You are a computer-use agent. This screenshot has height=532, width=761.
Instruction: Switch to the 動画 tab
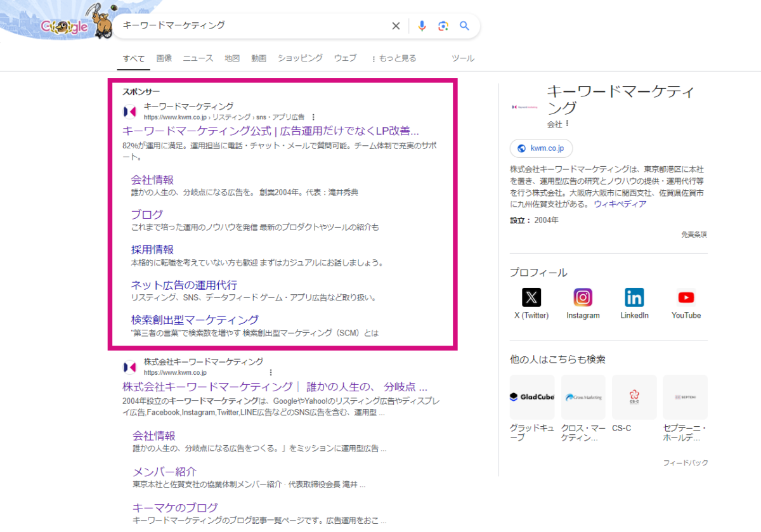[259, 58]
